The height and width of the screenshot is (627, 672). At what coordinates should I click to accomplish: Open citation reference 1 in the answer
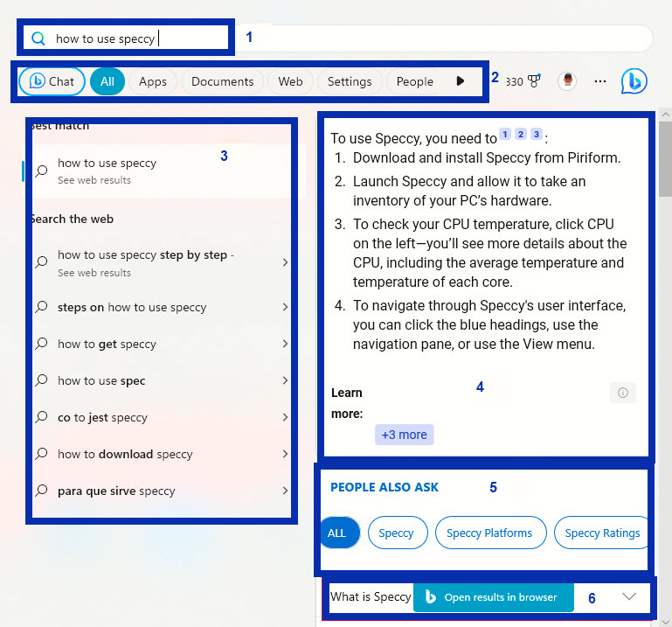click(x=505, y=135)
